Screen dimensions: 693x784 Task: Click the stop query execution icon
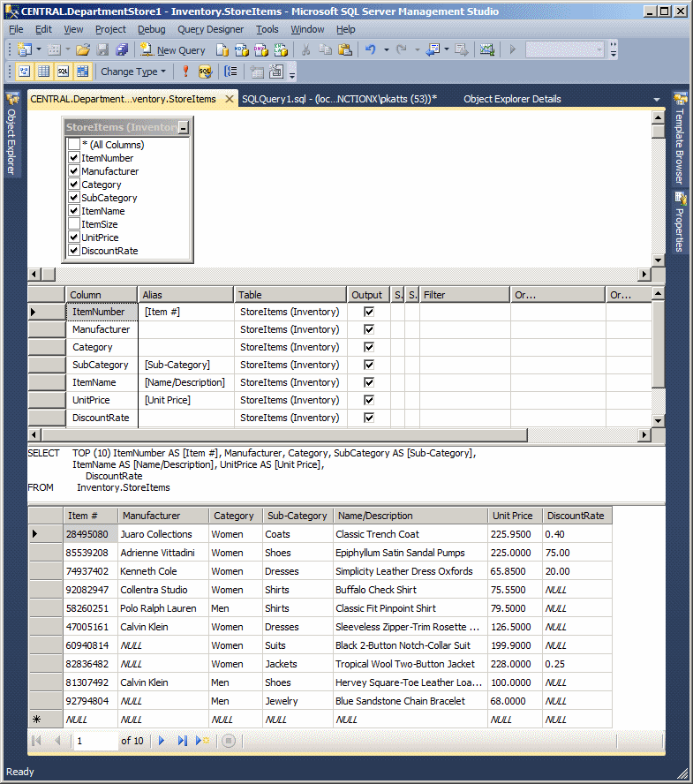tap(229, 741)
